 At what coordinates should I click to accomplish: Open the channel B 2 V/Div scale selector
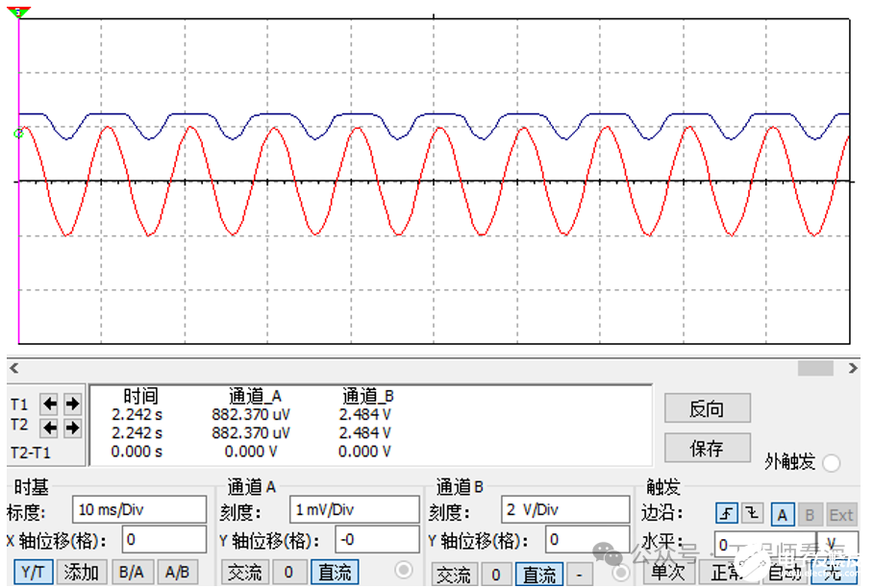coord(565,509)
